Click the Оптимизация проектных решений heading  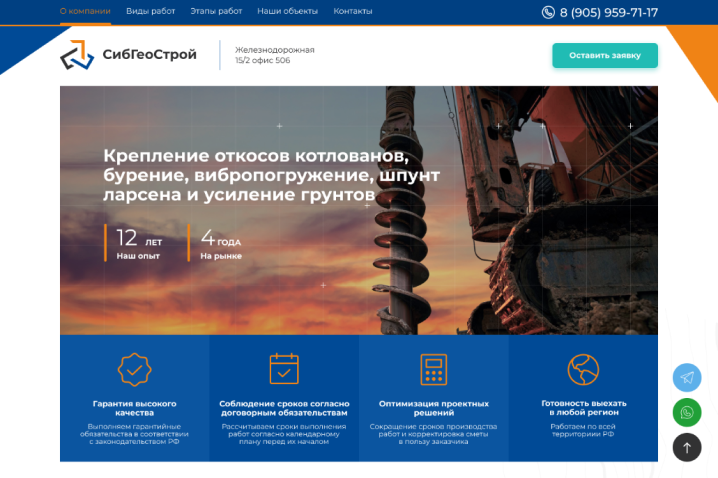[434, 408]
